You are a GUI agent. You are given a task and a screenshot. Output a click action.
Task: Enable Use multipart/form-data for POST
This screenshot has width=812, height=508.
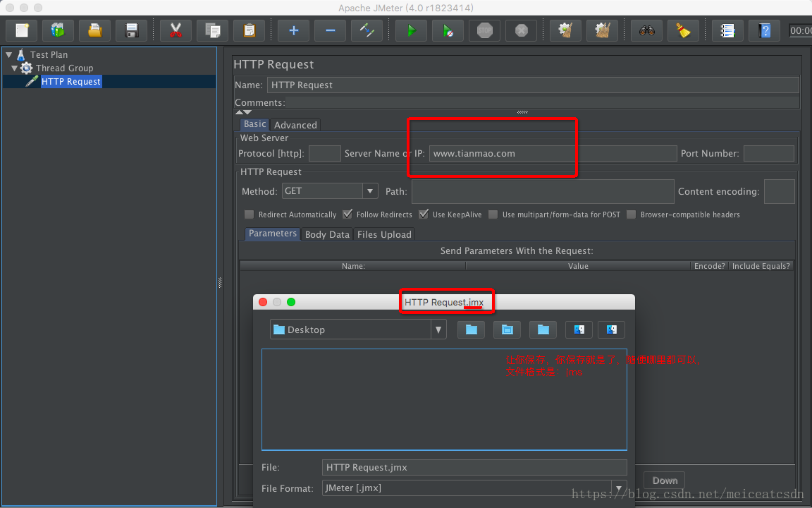[x=493, y=214]
